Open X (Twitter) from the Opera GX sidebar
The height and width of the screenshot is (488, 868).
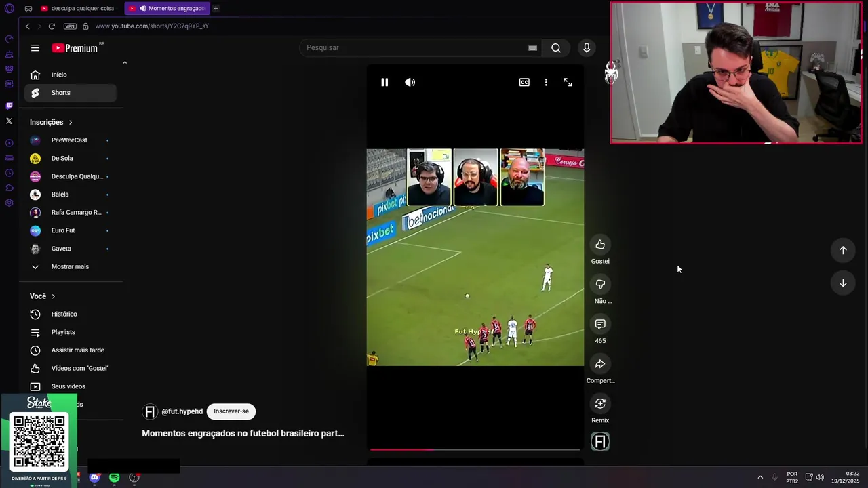[9, 121]
